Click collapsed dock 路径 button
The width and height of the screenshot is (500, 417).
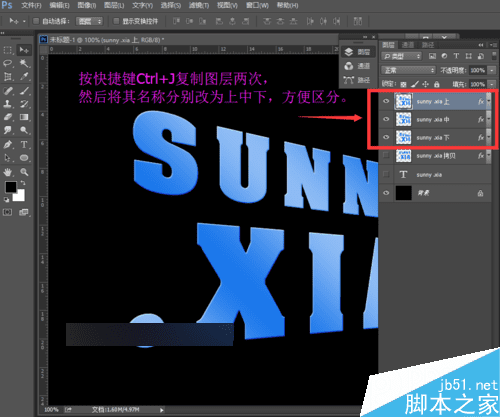pyautogui.click(x=357, y=80)
